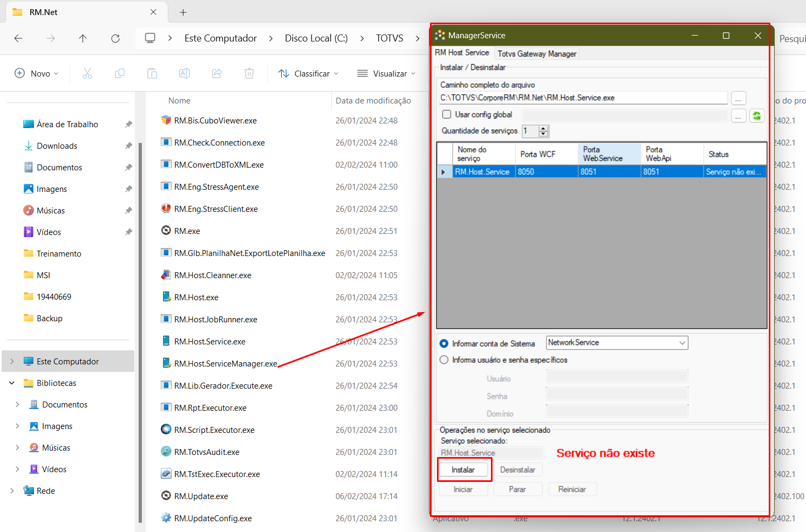Expand Este Computador tree node
Image resolution: width=806 pixels, height=532 pixels.
(x=12, y=361)
